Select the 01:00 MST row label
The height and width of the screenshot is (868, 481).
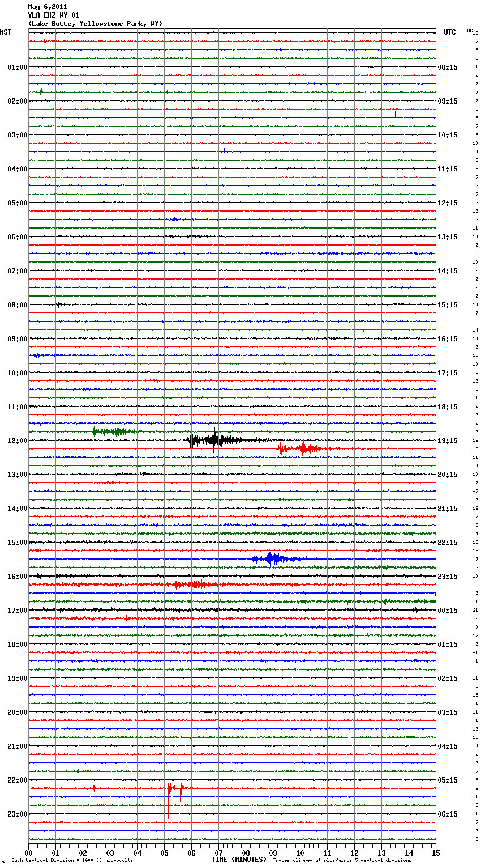coord(18,67)
